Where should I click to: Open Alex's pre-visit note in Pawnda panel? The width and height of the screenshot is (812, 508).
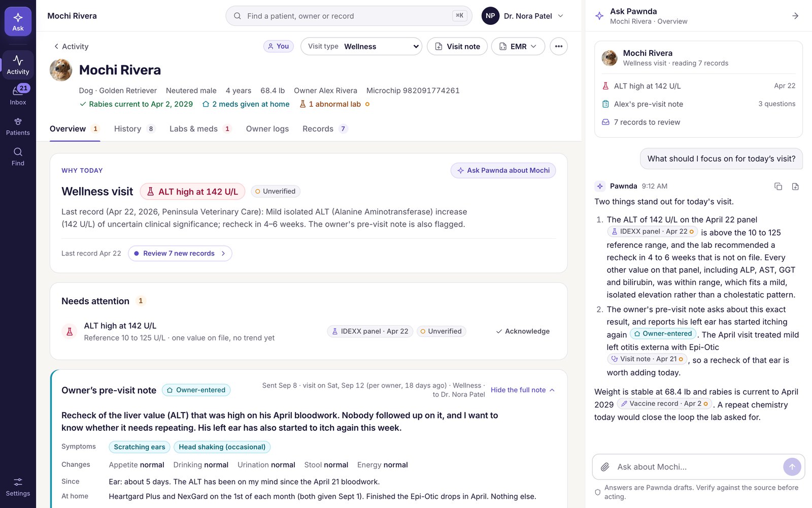[698, 104]
